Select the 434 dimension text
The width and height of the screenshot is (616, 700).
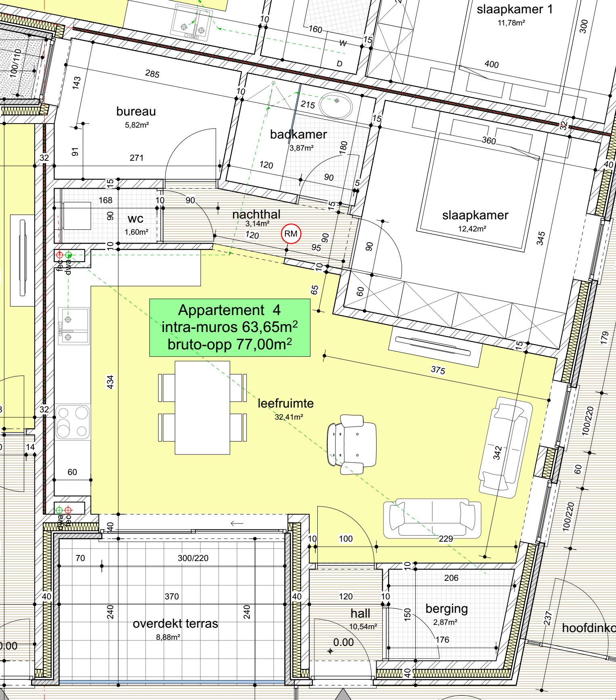point(110,382)
